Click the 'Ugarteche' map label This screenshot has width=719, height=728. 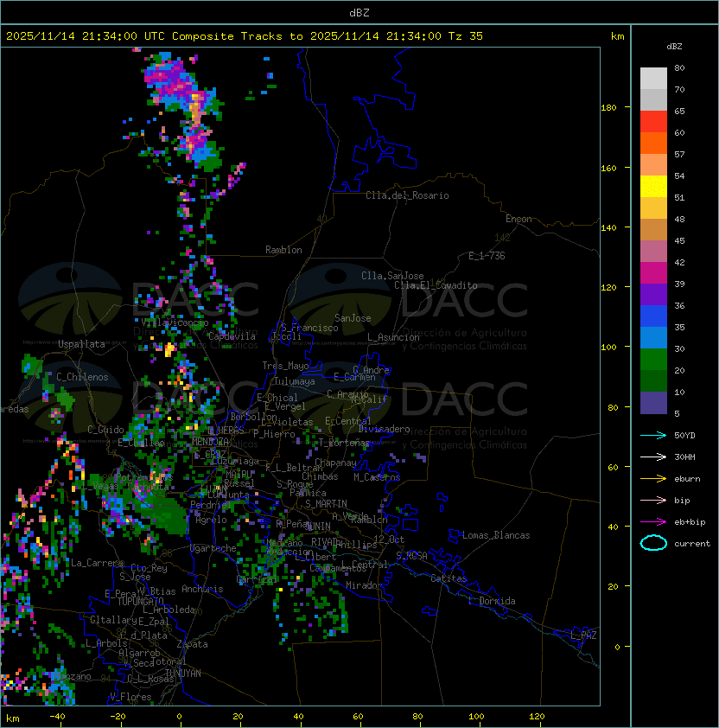[x=213, y=548]
